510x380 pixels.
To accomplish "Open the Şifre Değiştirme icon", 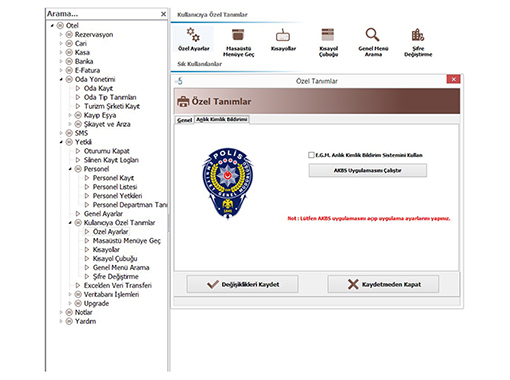I will click(418, 35).
